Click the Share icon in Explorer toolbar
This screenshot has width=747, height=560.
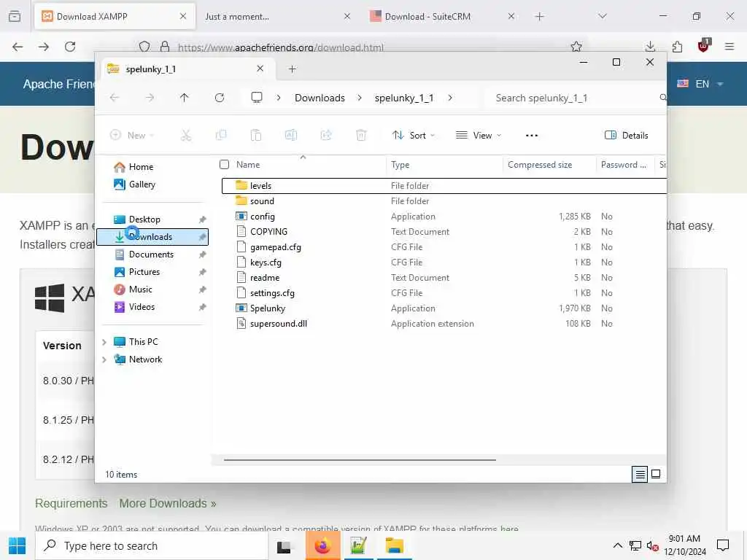click(326, 135)
